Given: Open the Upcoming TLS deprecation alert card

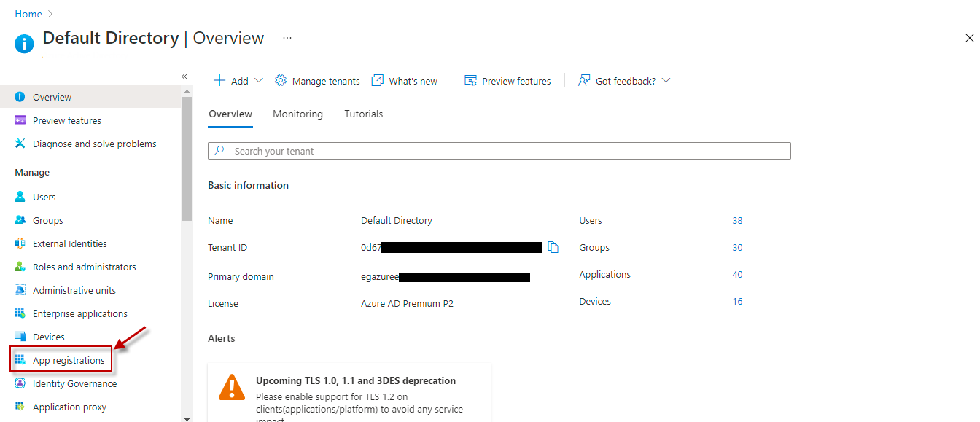Looking at the screenshot, I should (349, 392).
